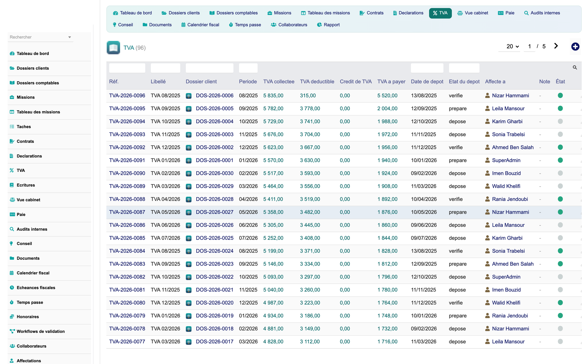Screen dimensions: 588x364
Task: Switch to the Documents tab
Action: 157,25
